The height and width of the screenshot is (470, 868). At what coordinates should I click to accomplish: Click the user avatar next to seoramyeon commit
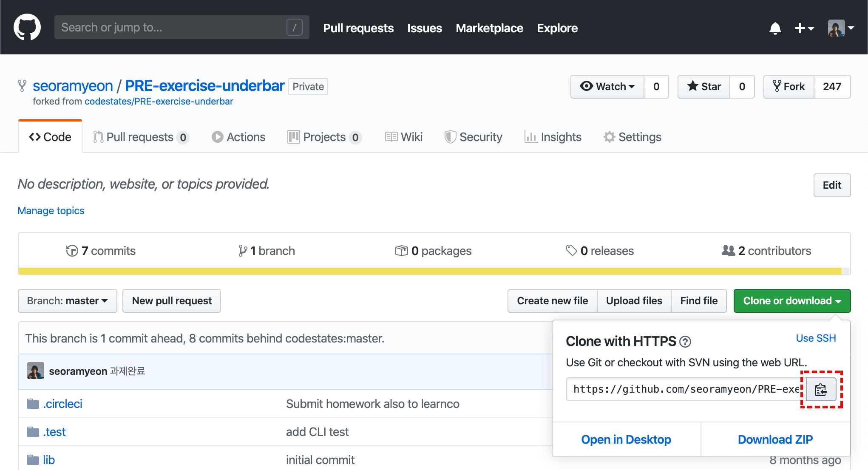(x=36, y=371)
